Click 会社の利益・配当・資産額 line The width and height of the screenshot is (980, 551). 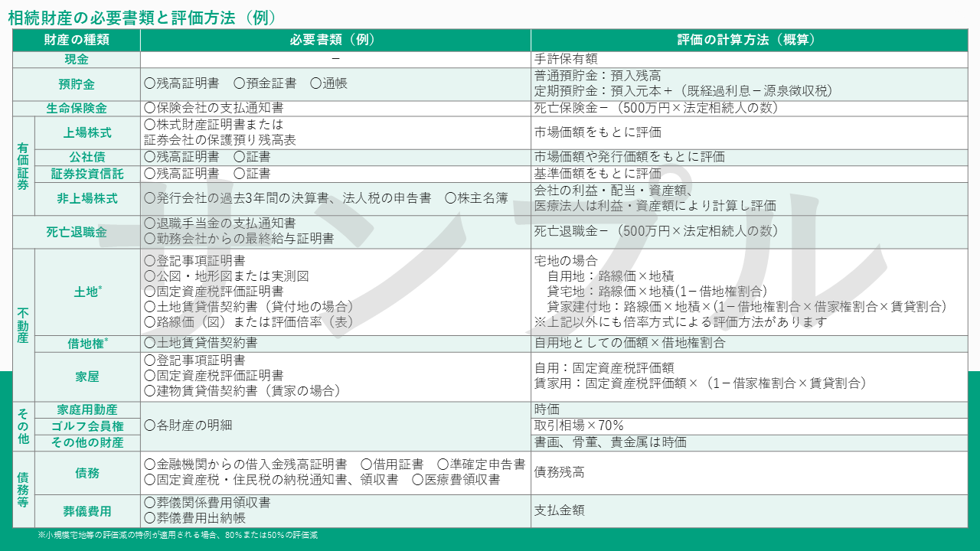[613, 191]
